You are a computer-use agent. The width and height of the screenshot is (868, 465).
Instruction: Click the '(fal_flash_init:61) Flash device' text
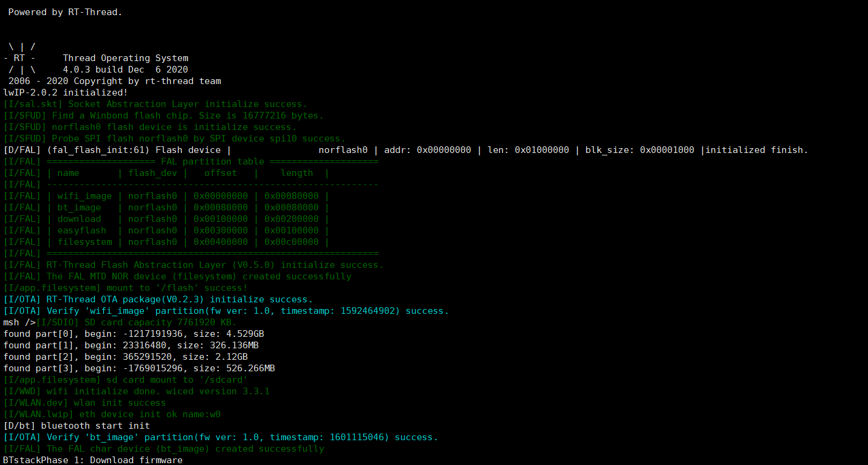[134, 150]
